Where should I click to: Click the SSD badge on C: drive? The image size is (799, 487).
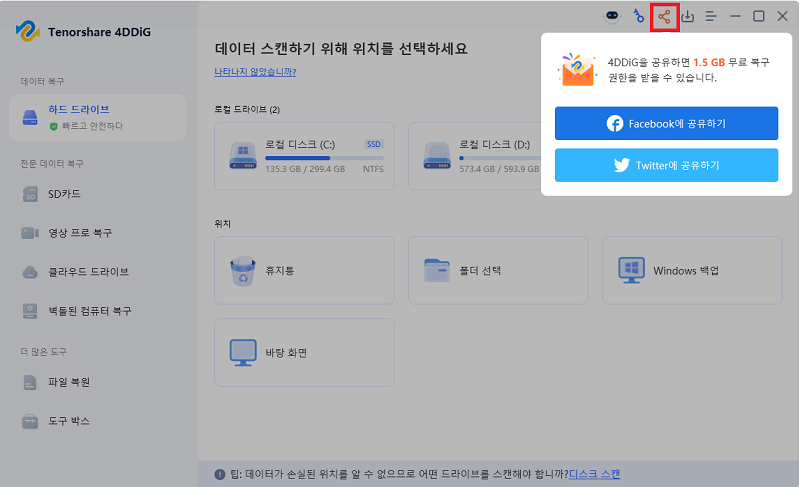(x=374, y=144)
